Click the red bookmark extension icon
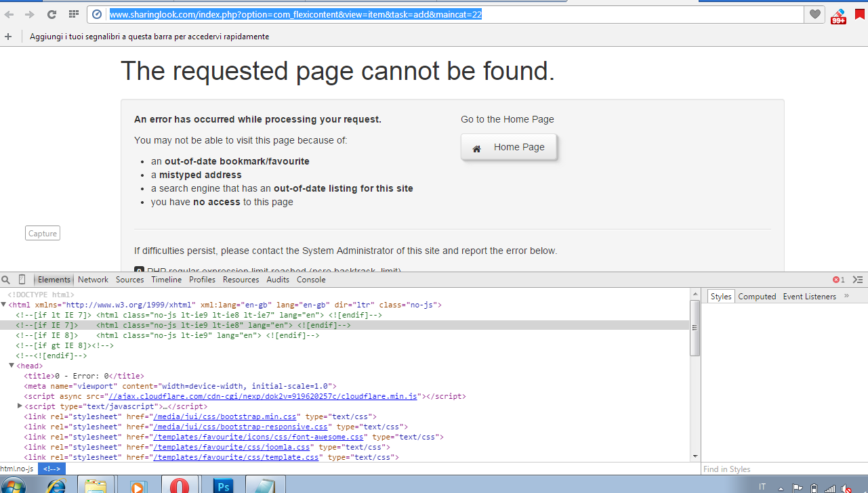 (x=860, y=14)
